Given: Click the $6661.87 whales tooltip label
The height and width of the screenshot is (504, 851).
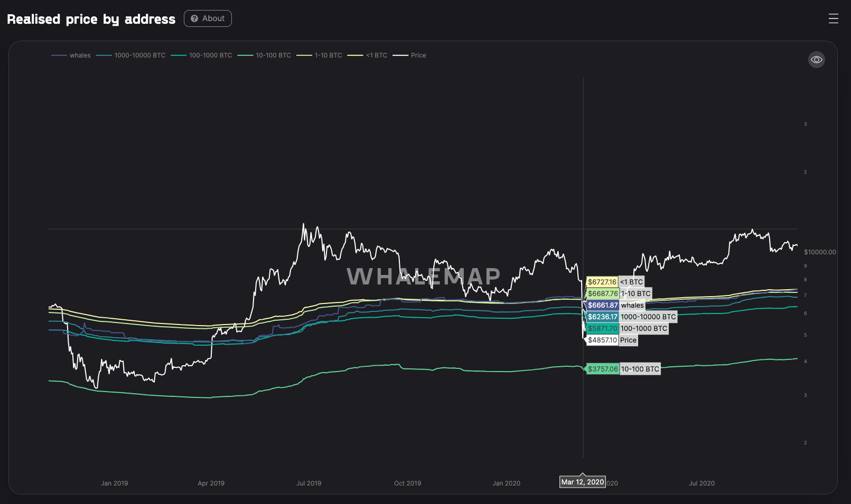Looking at the screenshot, I should (615, 305).
